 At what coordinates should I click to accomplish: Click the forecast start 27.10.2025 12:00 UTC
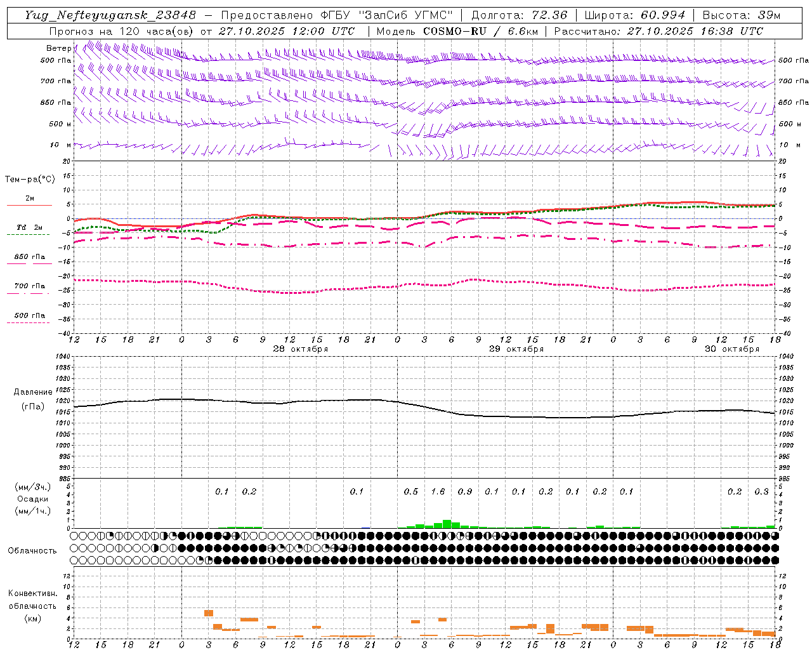[287, 31]
